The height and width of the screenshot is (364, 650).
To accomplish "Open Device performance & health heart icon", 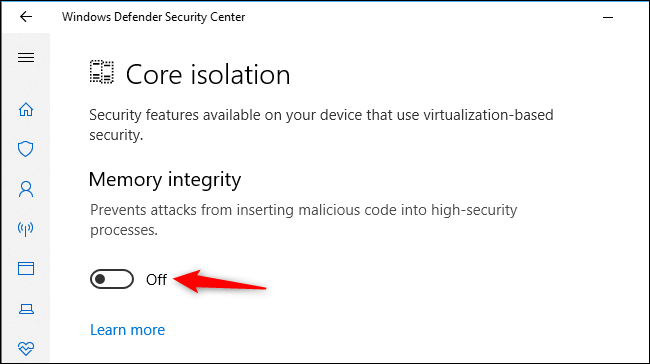I will [26, 348].
